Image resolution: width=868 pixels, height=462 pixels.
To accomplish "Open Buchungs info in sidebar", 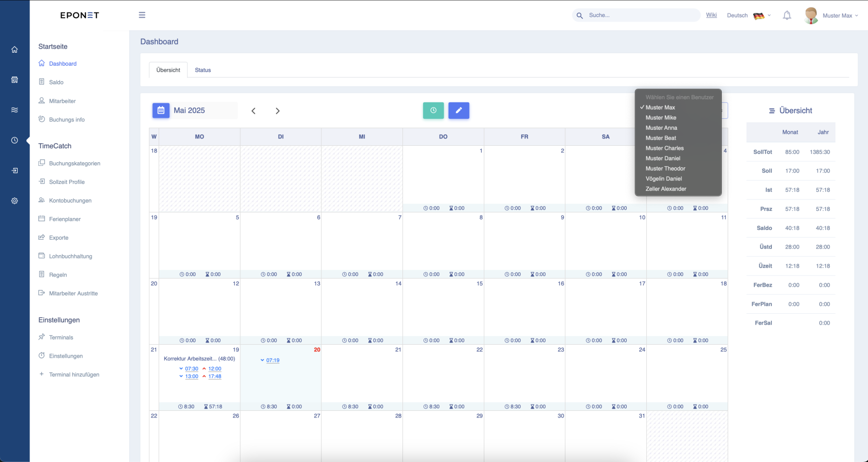I will pyautogui.click(x=67, y=119).
